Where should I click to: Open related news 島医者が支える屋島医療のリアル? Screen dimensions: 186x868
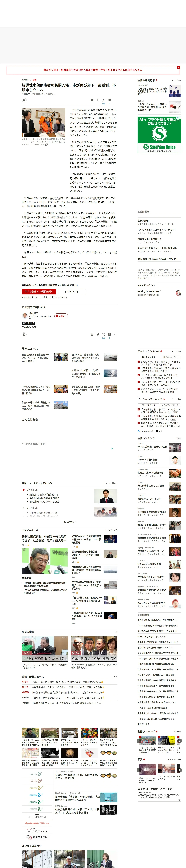pos(35,358)
